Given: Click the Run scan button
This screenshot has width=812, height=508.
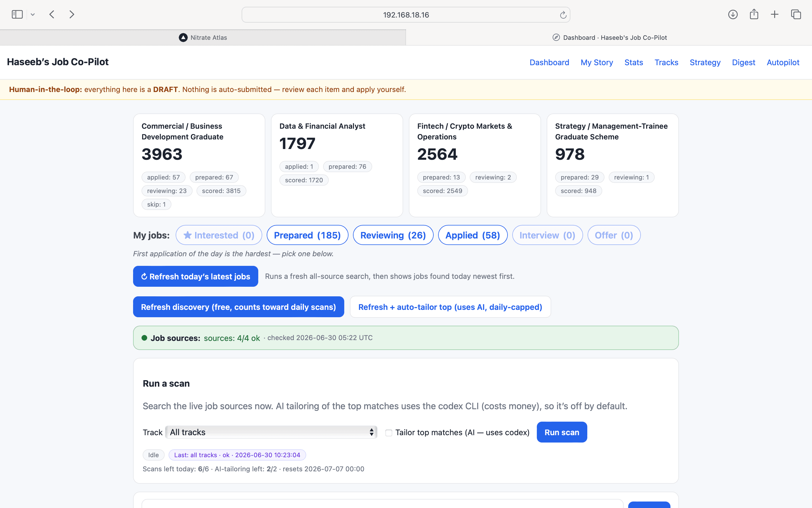Looking at the screenshot, I should click(x=562, y=432).
